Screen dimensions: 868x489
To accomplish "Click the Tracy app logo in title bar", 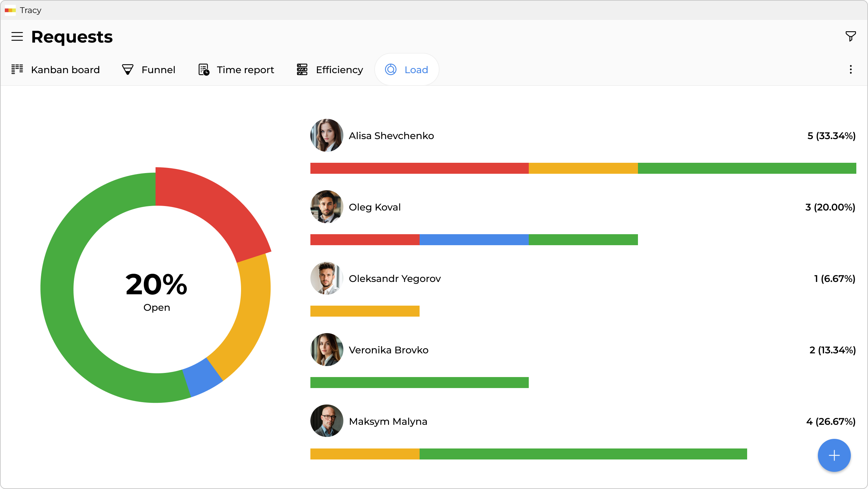I will tap(10, 10).
